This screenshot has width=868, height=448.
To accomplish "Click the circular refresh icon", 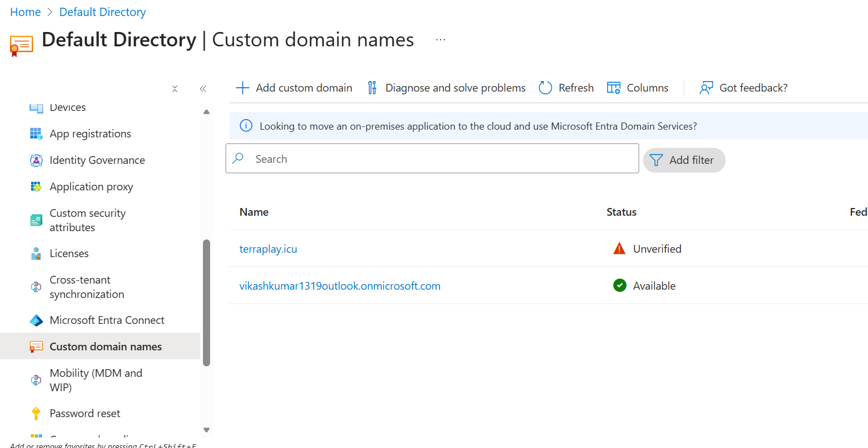I will coord(545,88).
